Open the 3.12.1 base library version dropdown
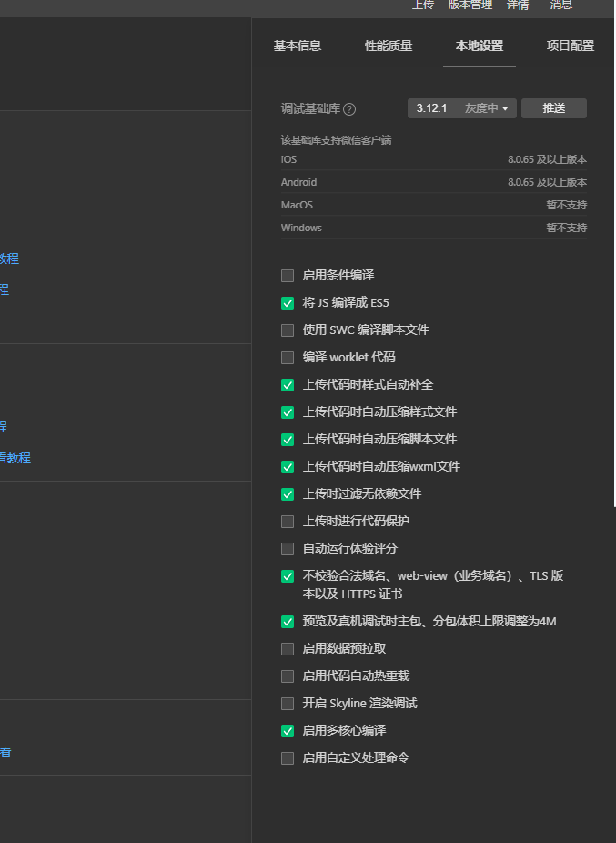This screenshot has height=843, width=616. coord(462,108)
